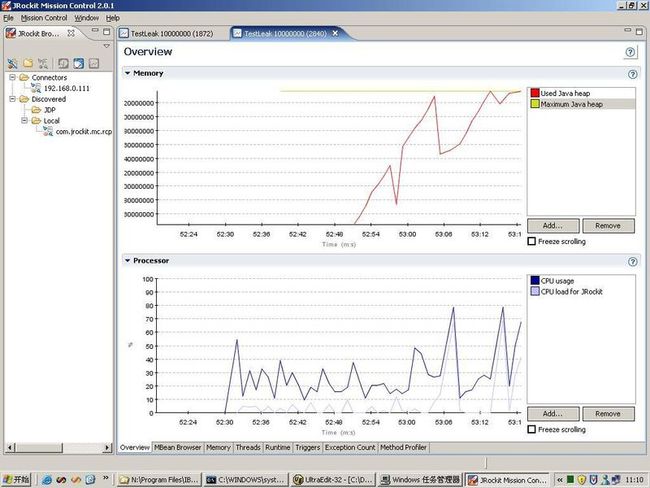The image size is (650, 488).
Task: Minimize the editor area with TestLeak tabs
Action: [627, 30]
